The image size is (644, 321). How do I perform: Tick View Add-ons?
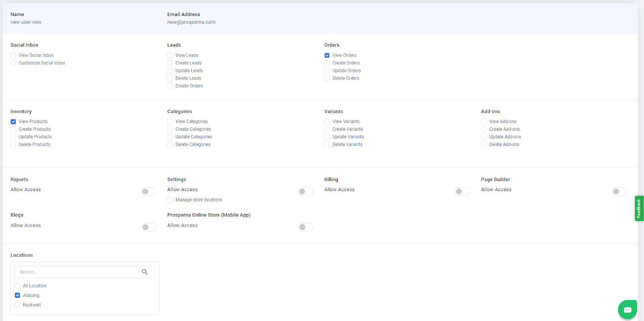(484, 121)
